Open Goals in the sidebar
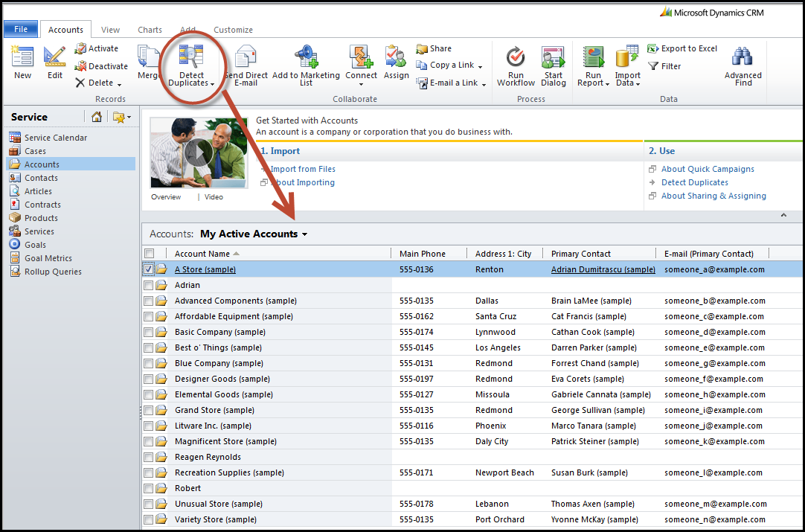805x532 pixels. (x=35, y=245)
